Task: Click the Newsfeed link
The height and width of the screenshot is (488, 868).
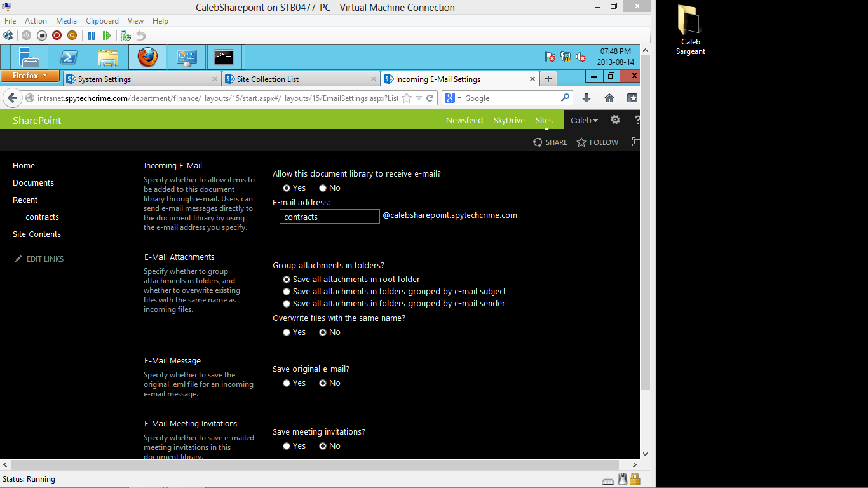Action: 465,120
